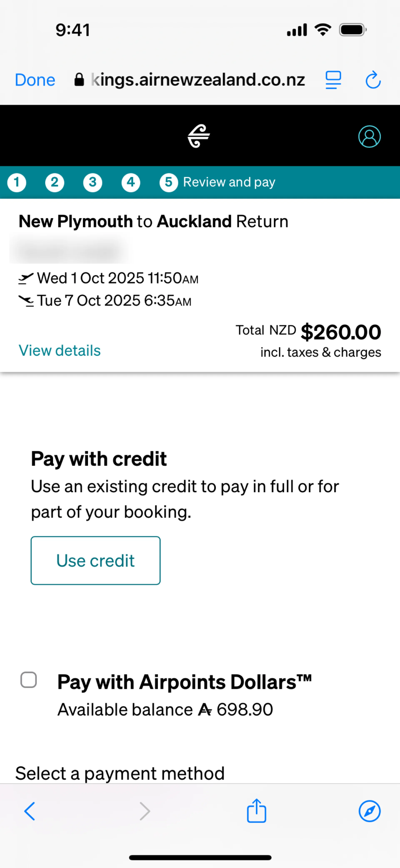This screenshot has height=868, width=400.
Task: Tap the padlock icon in address bar
Action: click(79, 80)
